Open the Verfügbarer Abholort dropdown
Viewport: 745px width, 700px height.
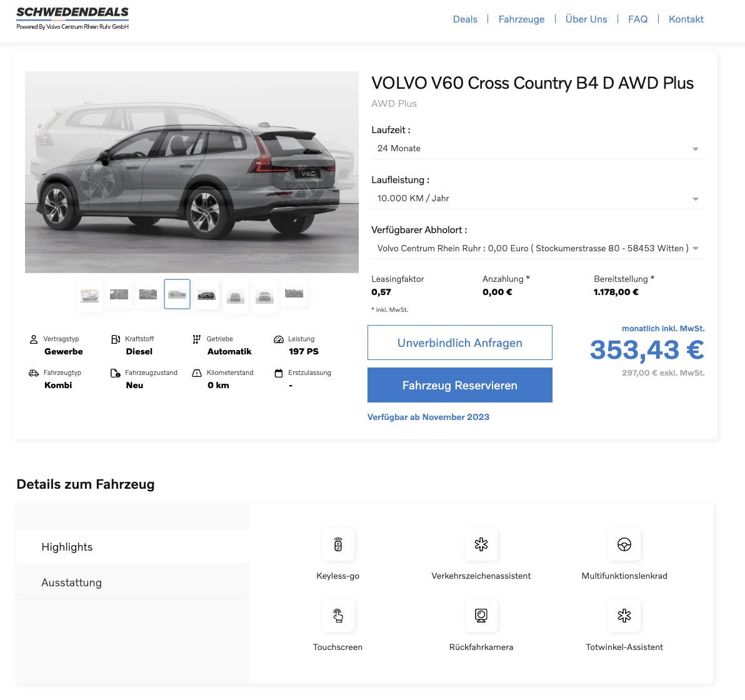point(538,249)
